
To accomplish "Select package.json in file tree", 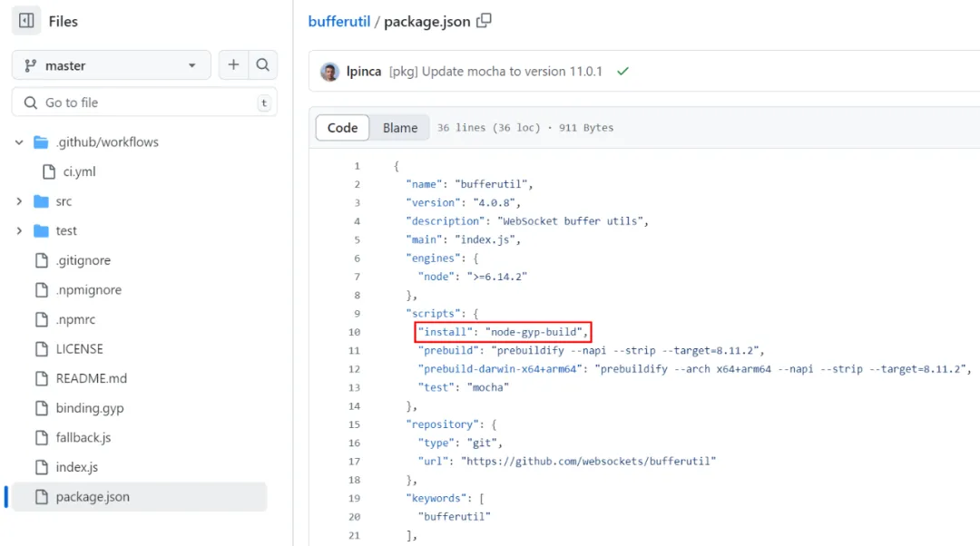I will coord(140,497).
